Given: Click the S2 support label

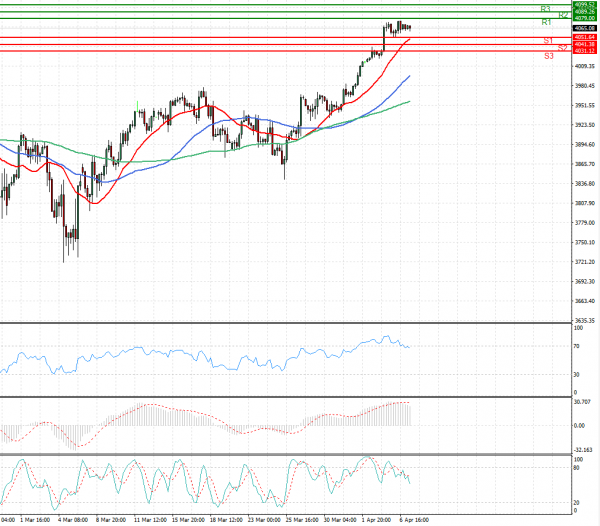Looking at the screenshot, I should click(562, 48).
